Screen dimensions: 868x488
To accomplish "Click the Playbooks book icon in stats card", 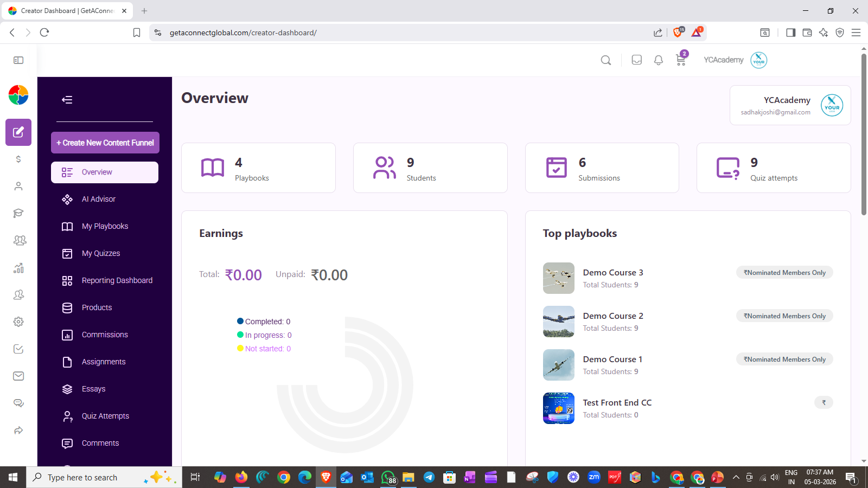I will [213, 168].
